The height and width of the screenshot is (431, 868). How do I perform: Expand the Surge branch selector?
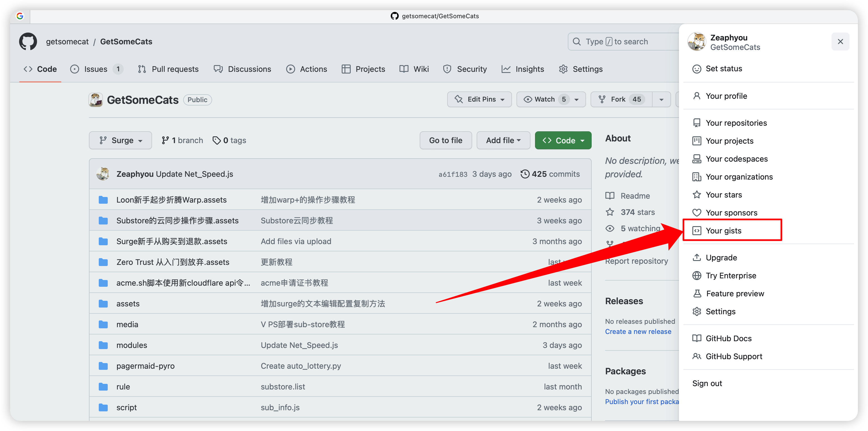coord(120,140)
